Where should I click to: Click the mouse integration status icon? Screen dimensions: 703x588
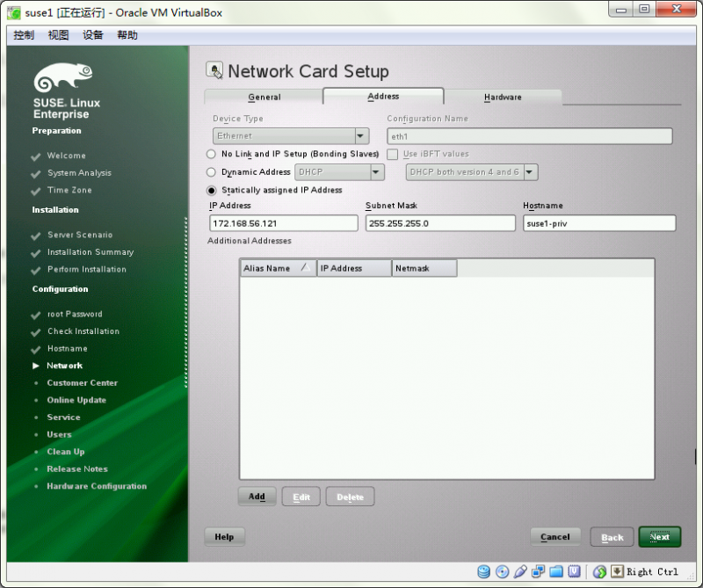click(x=598, y=571)
